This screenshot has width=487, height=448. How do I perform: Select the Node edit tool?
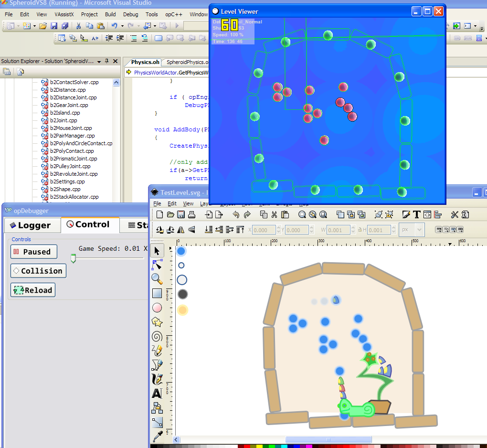pos(157,264)
